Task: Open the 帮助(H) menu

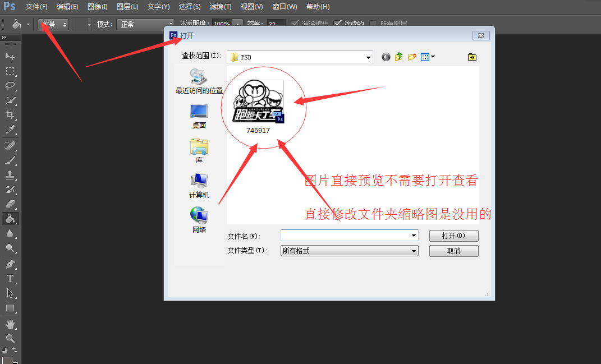Action: [x=318, y=7]
